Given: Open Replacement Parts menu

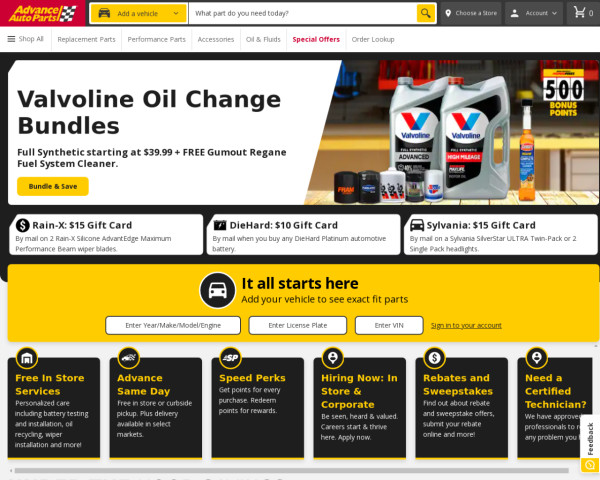Looking at the screenshot, I should coord(86,39).
